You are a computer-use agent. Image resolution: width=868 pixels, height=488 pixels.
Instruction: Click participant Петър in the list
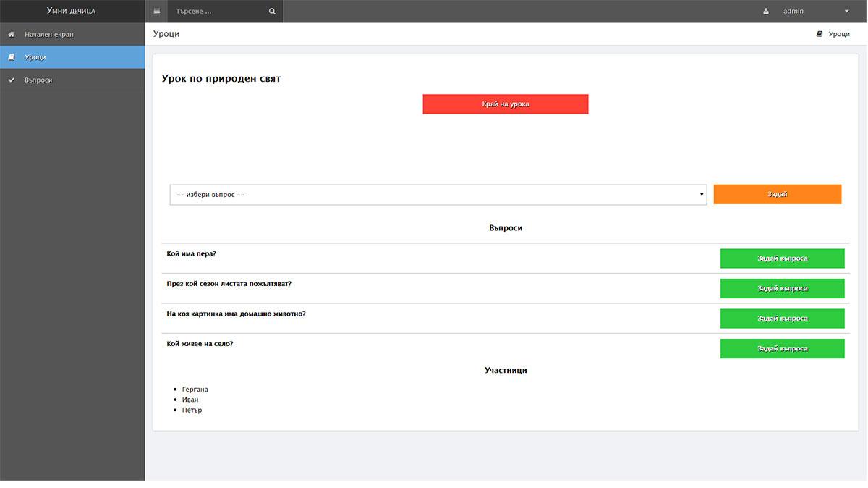coord(192,411)
